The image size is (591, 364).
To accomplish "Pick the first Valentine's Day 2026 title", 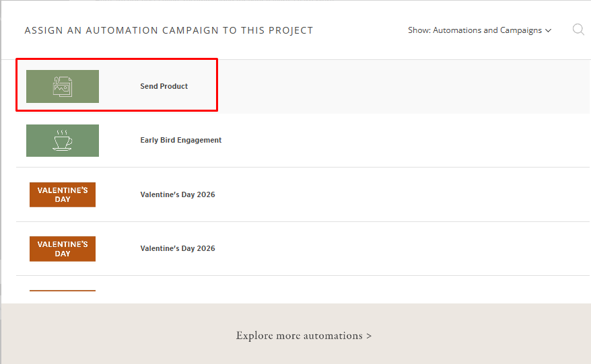I will 178,194.
